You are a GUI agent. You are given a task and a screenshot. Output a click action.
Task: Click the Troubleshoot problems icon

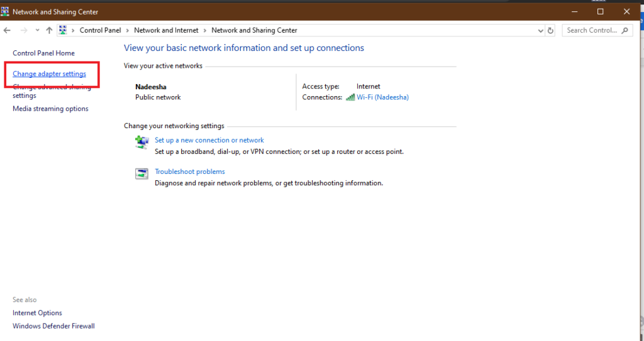coord(142,174)
